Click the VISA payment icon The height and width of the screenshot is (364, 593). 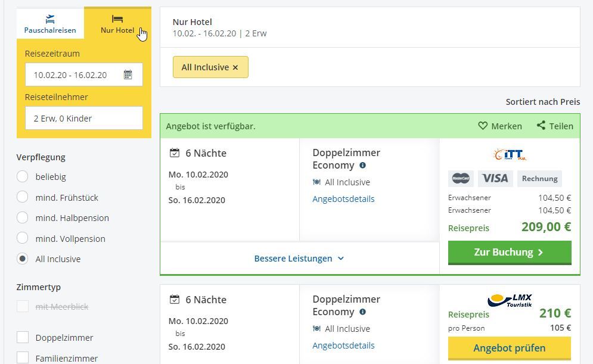tap(495, 178)
